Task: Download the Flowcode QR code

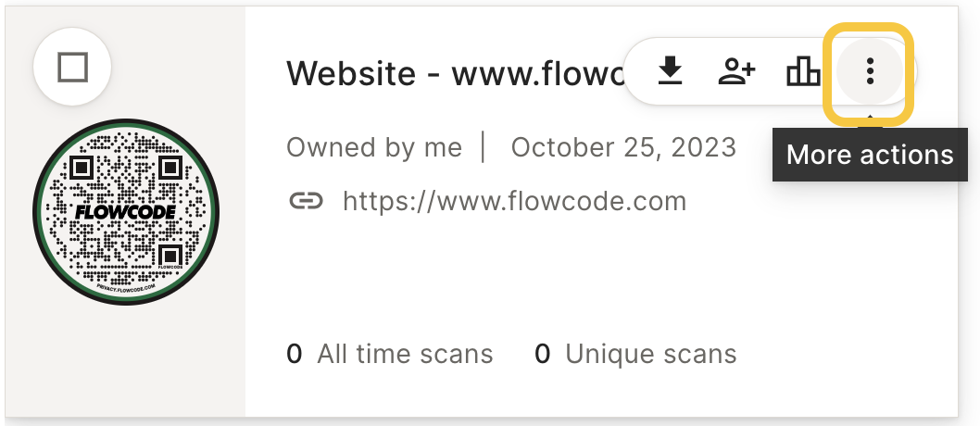Action: tap(670, 71)
